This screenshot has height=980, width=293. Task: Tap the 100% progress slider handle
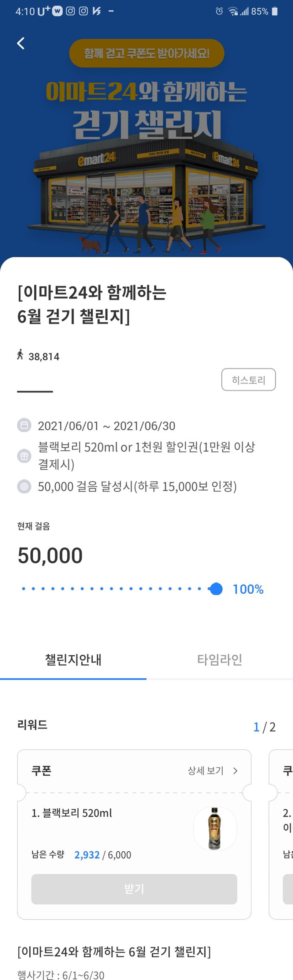(x=215, y=589)
